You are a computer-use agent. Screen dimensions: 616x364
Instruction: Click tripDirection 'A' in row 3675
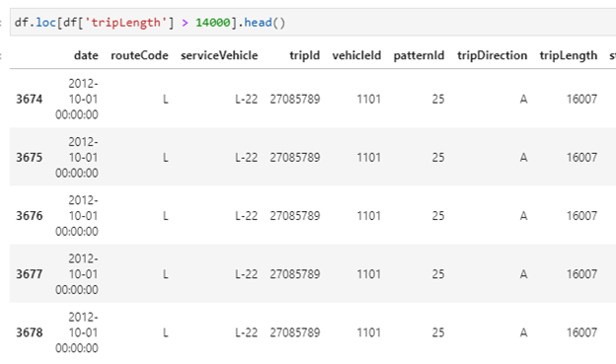523,158
